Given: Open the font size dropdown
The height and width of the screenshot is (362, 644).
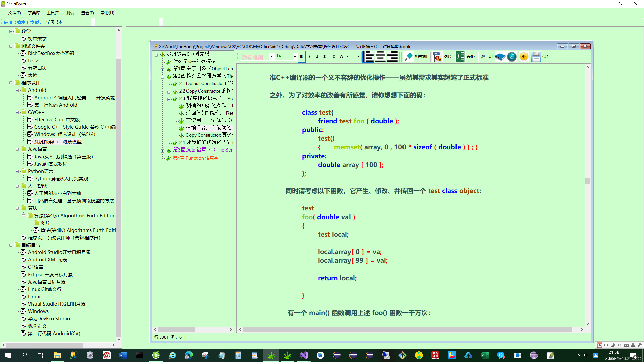Looking at the screenshot, I should [295, 57].
